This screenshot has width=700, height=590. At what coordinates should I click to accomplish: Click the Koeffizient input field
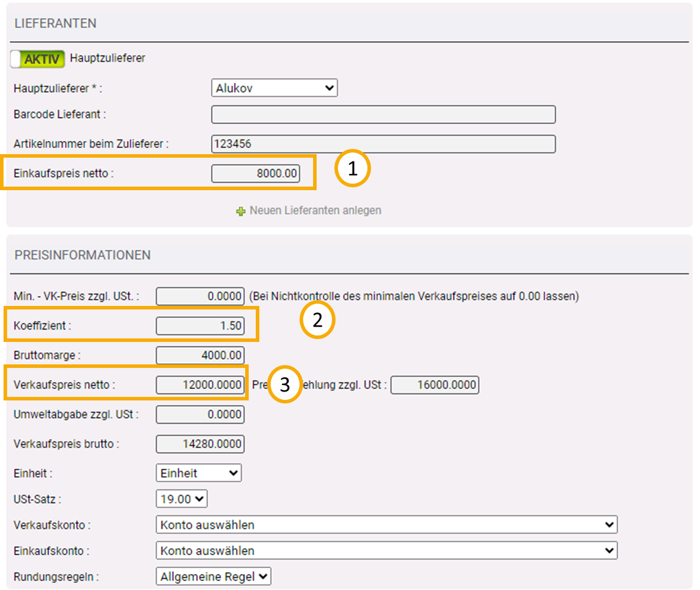click(x=200, y=326)
